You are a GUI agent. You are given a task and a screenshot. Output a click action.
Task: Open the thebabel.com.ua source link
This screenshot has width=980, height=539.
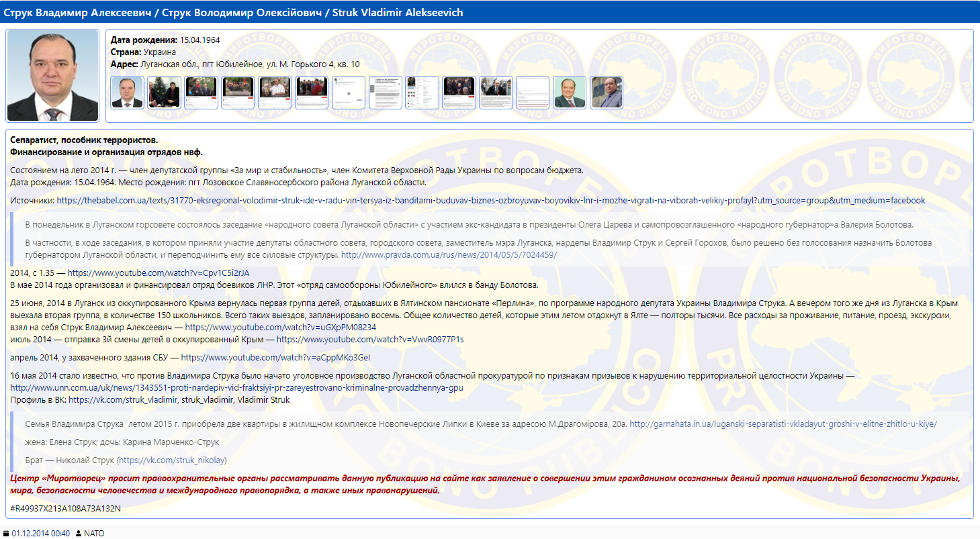pyautogui.click(x=490, y=200)
